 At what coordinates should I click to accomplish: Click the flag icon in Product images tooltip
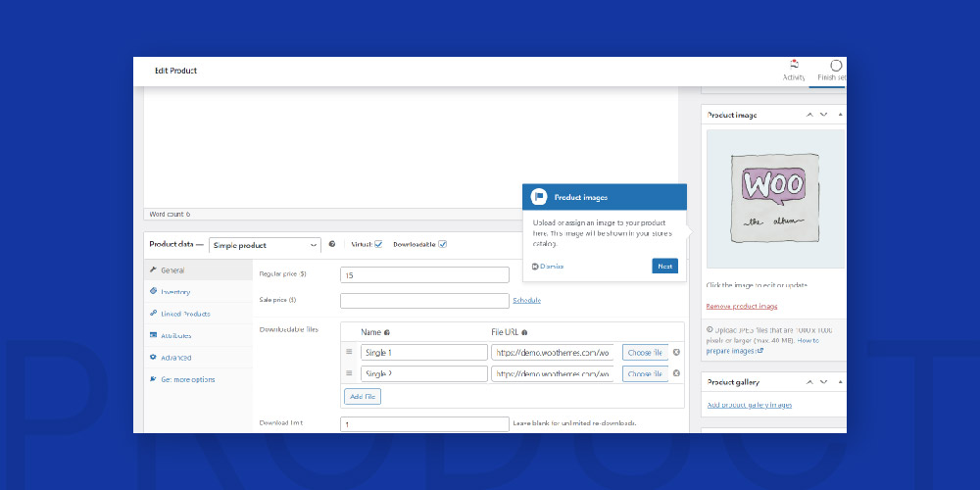539,197
